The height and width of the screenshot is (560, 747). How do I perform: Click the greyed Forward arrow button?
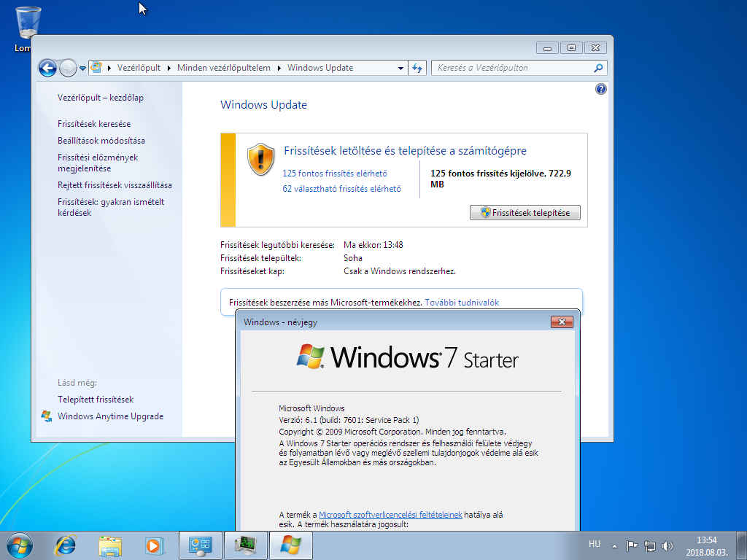coord(68,68)
